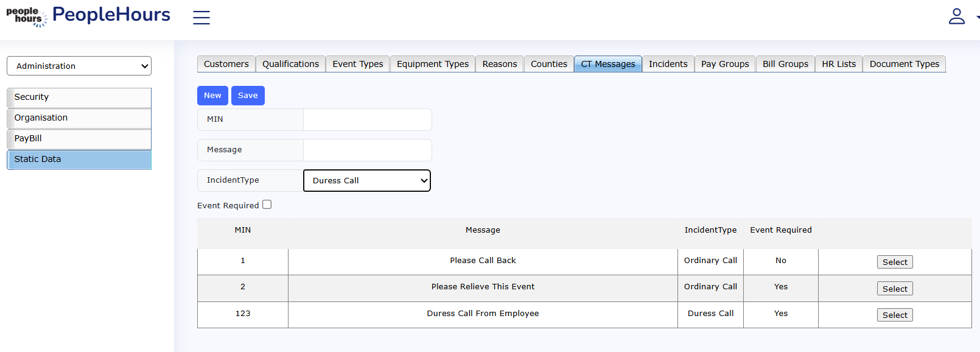Go to the Document Types tab

click(x=904, y=64)
